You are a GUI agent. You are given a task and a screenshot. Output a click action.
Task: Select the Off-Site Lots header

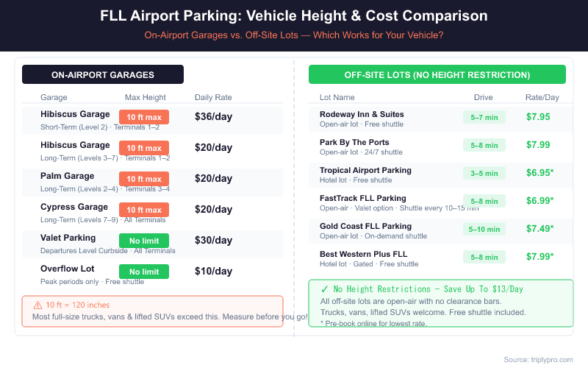tap(437, 74)
